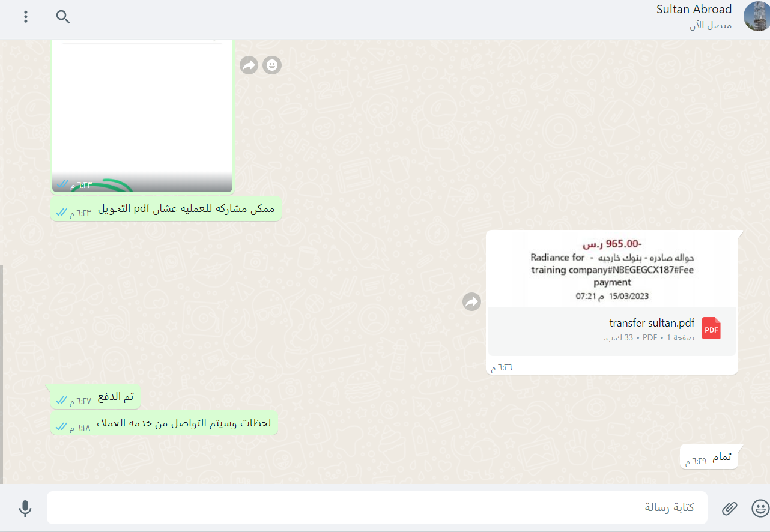Open the emoji picker
770x532 pixels.
[x=760, y=509]
